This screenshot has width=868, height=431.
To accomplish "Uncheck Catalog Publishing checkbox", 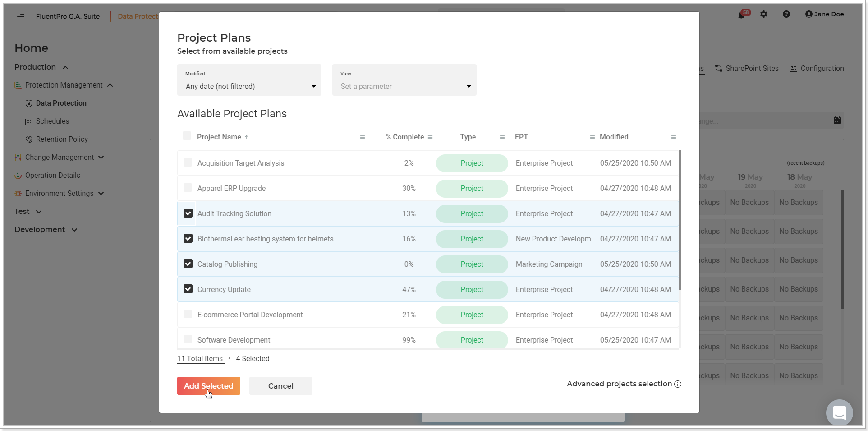I will [188, 264].
